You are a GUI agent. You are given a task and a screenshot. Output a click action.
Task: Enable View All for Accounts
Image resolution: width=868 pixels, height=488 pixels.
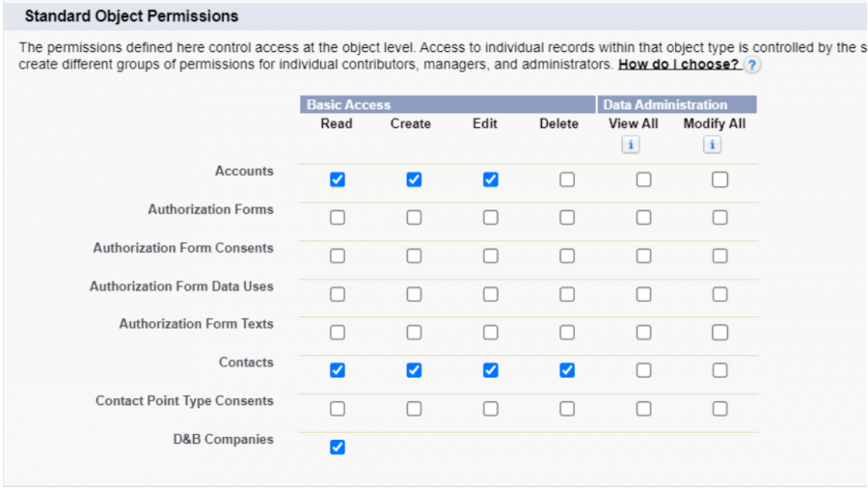click(643, 179)
